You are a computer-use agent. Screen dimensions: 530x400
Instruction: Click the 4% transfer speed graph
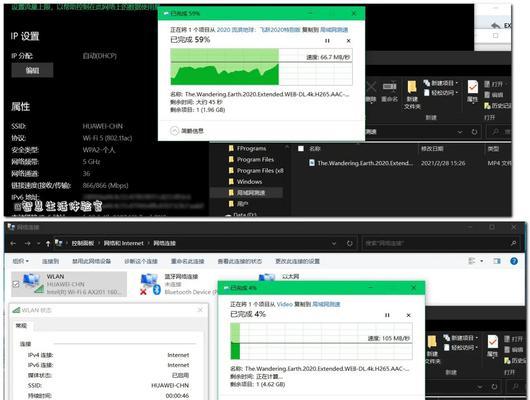point(321,341)
